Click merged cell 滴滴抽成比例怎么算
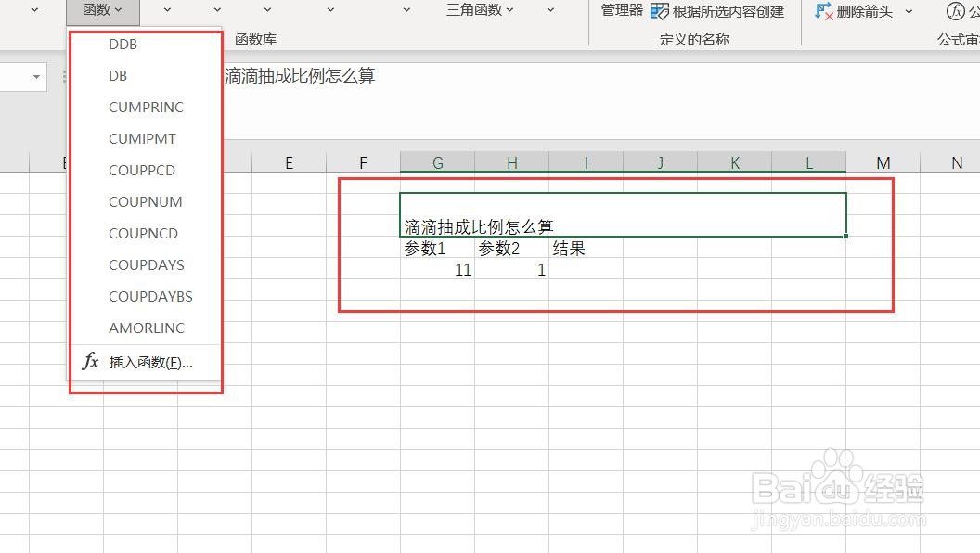This screenshot has width=980, height=553. pos(623,215)
